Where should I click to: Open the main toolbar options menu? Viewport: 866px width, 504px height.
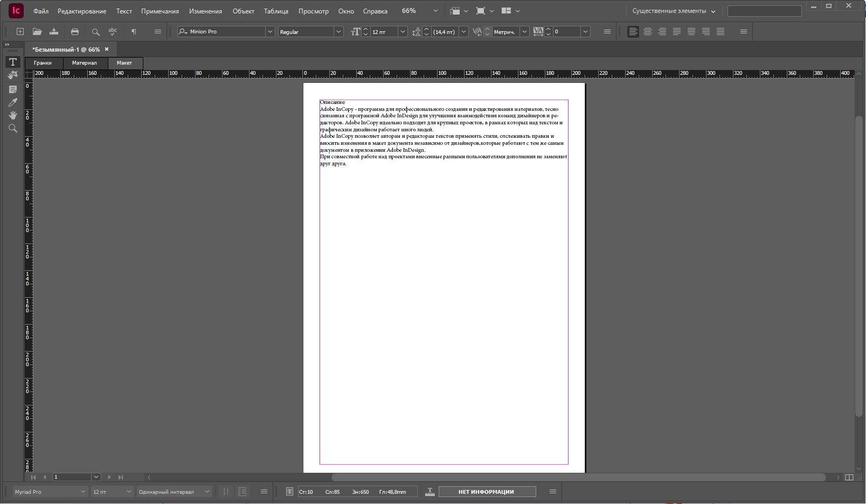(x=158, y=32)
